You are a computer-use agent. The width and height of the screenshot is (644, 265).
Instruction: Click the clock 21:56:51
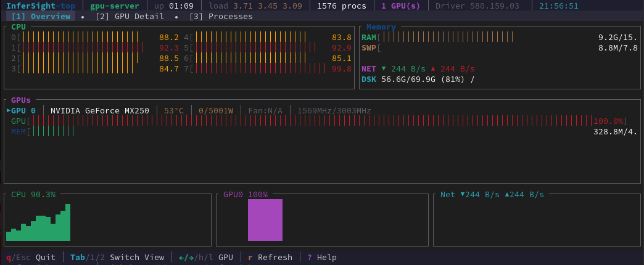tap(559, 6)
